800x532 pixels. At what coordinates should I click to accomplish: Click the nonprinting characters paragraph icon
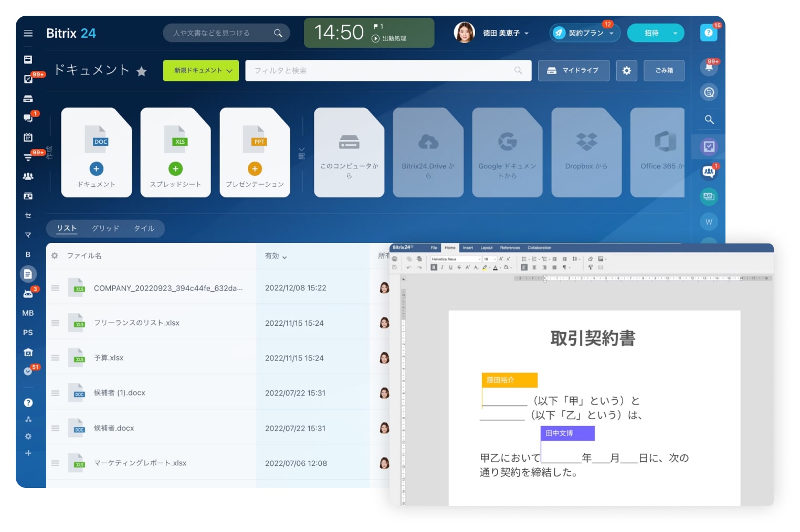[564, 268]
